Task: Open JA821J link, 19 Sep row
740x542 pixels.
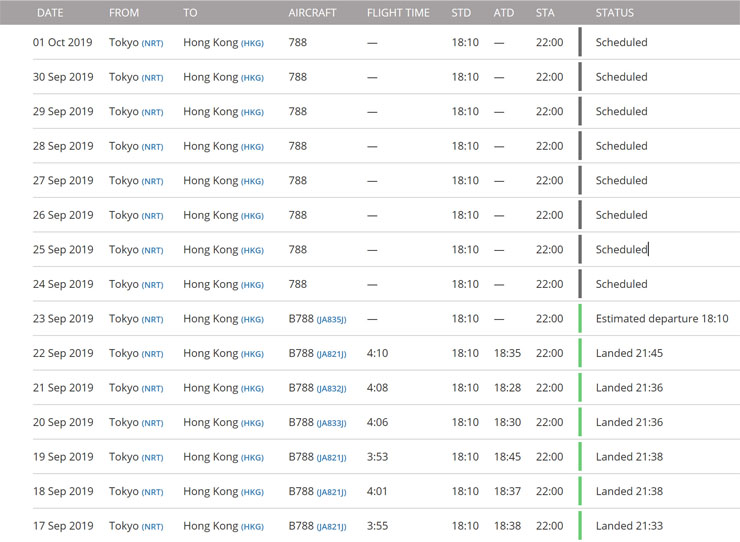Action: point(331,457)
